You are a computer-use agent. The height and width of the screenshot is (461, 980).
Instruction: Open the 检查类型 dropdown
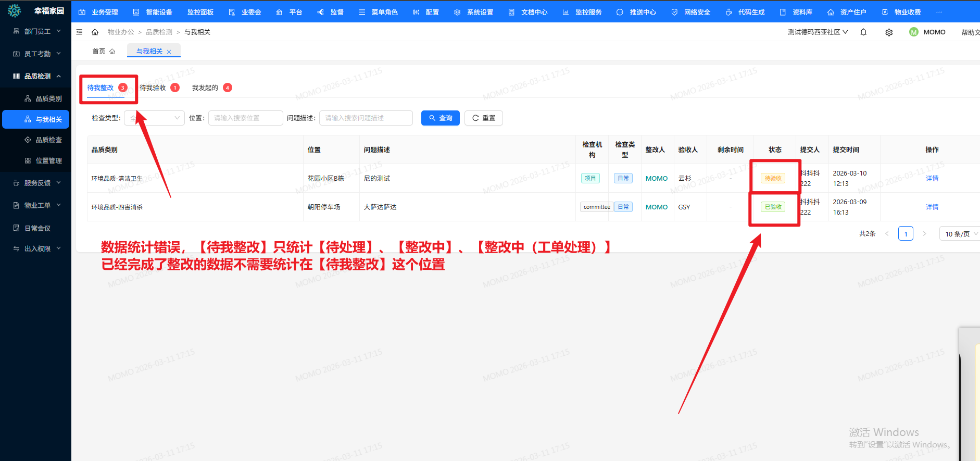155,118
